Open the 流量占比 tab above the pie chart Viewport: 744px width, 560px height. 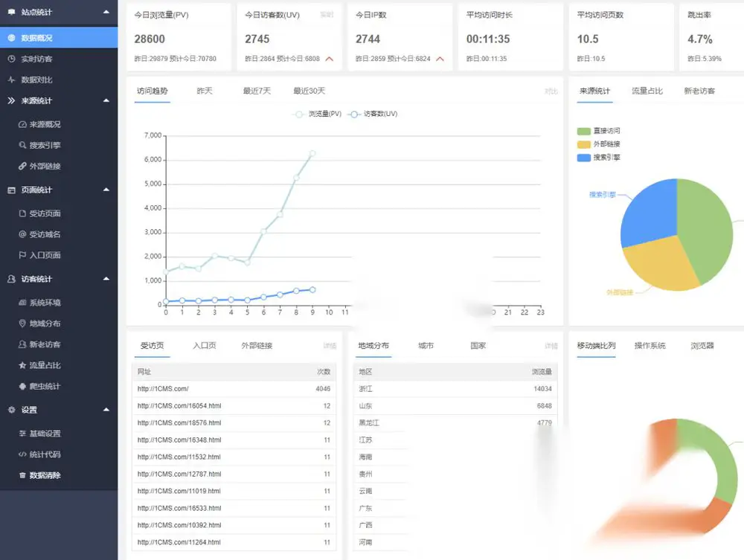pyautogui.click(x=647, y=91)
